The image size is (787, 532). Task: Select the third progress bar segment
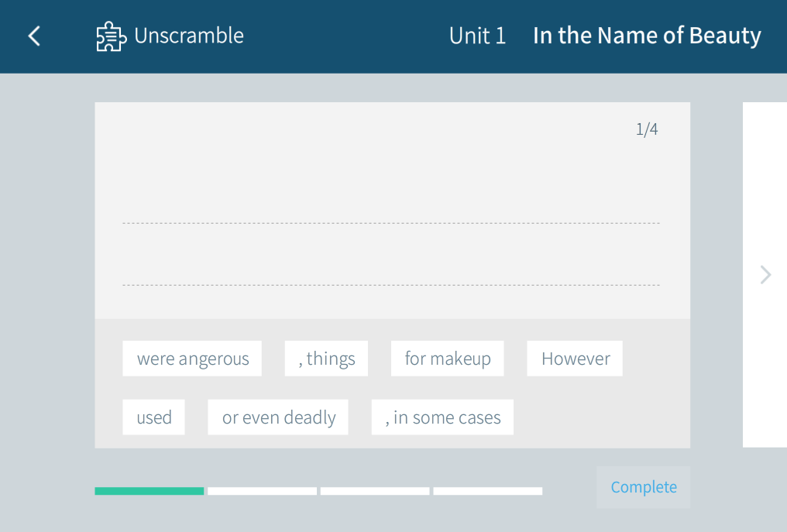[x=375, y=491]
